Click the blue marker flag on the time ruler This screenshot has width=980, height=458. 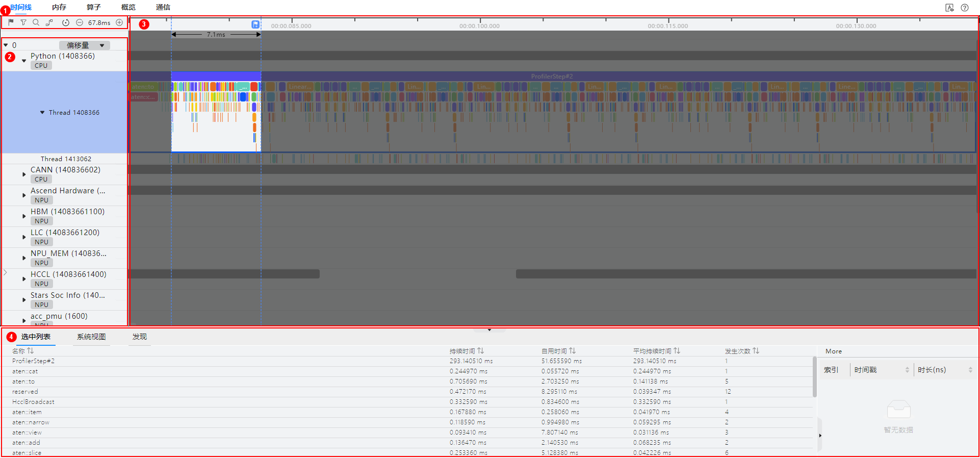tap(255, 24)
